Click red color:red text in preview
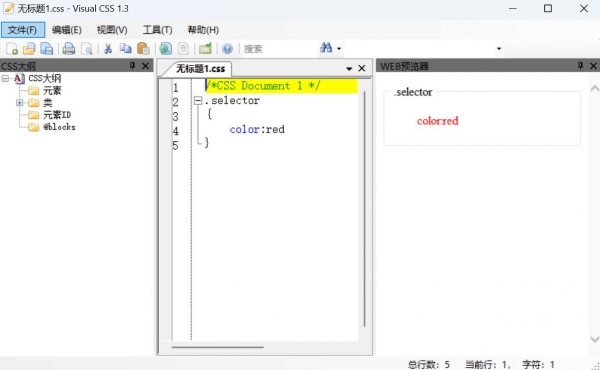 click(x=437, y=121)
